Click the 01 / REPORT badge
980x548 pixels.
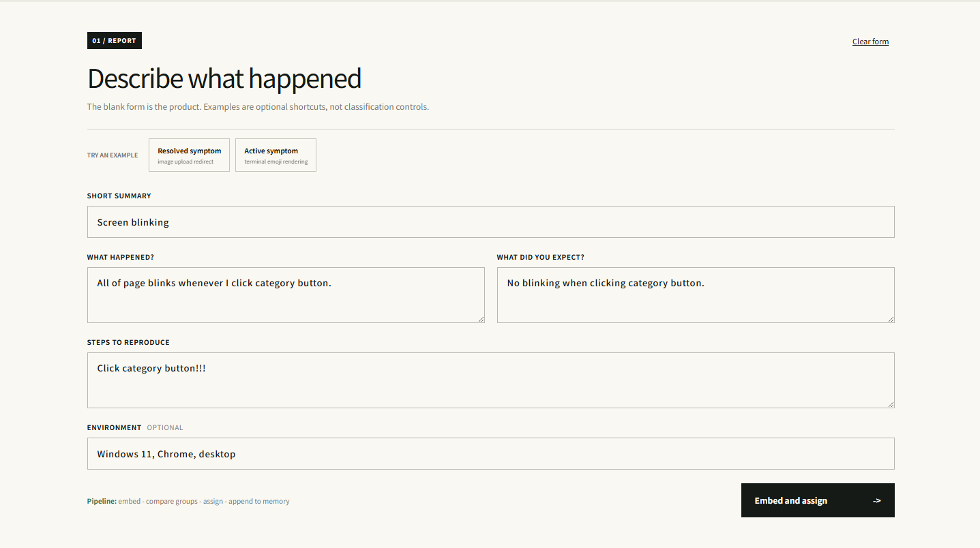tap(115, 41)
